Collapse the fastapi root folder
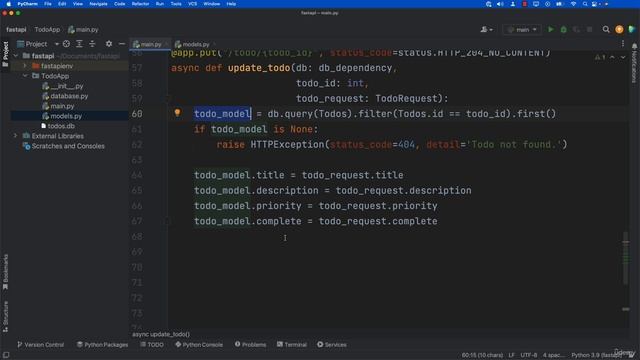Image resolution: width=640 pixels, height=360 pixels. 16,56
